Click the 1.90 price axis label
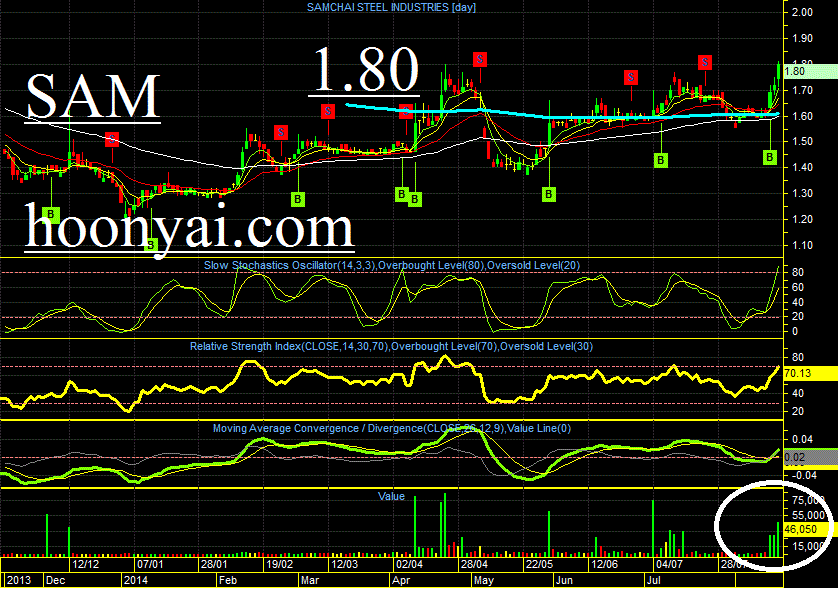838x594 pixels. tap(802, 38)
